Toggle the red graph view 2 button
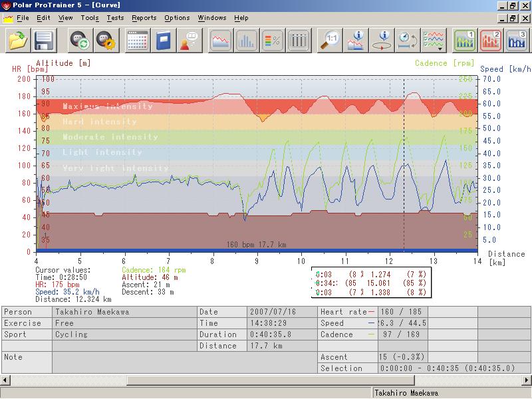Image resolution: width=532 pixels, height=399 pixels. 491,41
